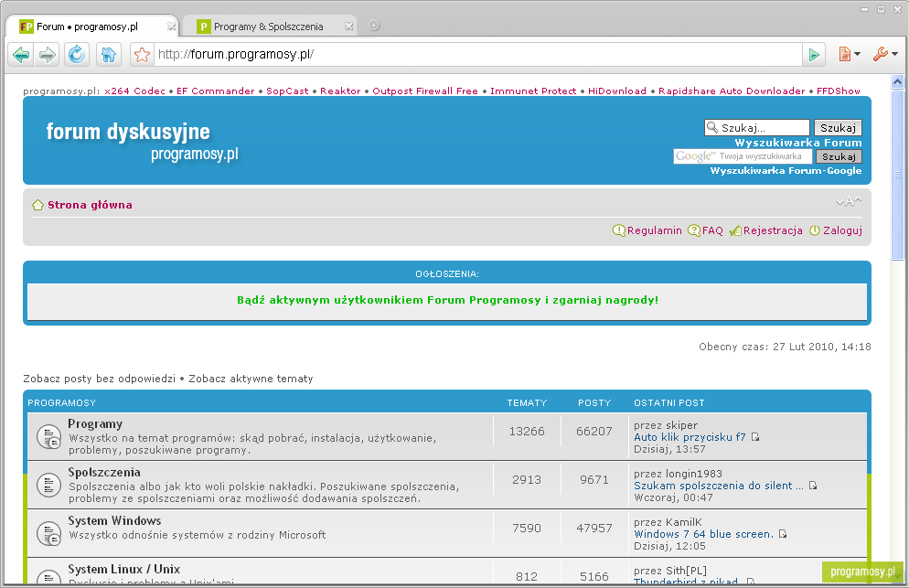Click the Spolszczenia forum status icon
This screenshot has height=588, width=909.
pos(48,486)
